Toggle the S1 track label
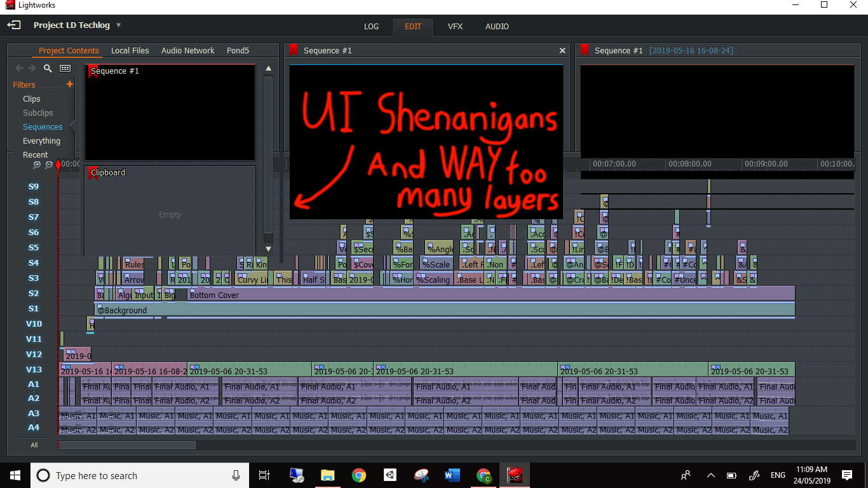 pos(34,309)
